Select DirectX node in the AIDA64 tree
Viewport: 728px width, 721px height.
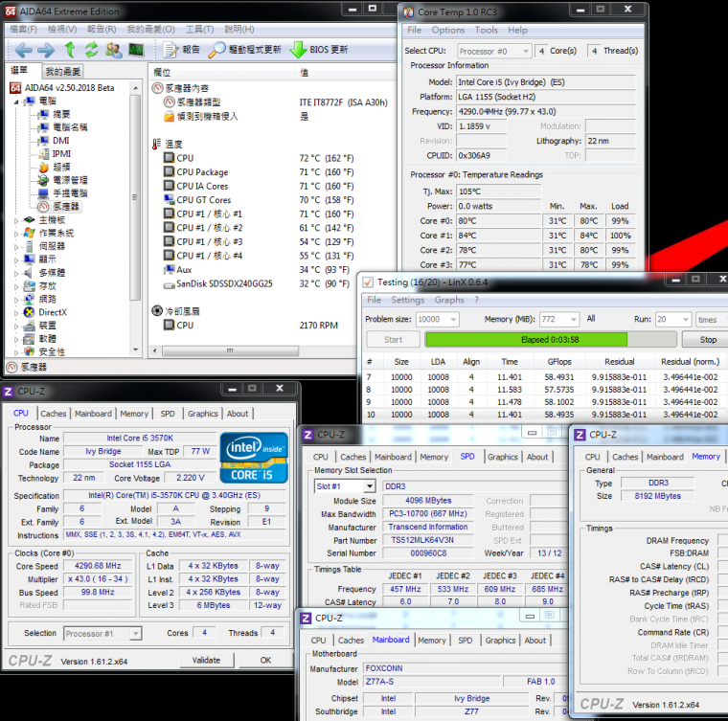52,312
